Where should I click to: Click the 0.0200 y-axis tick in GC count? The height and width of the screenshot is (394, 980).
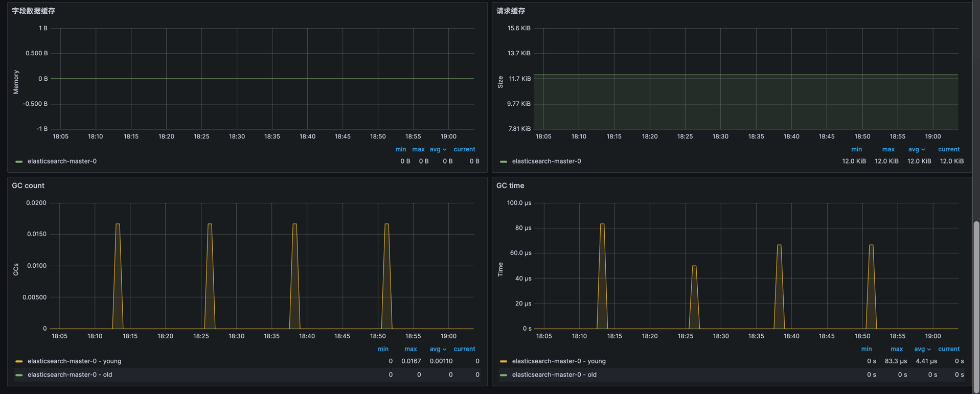(x=36, y=203)
